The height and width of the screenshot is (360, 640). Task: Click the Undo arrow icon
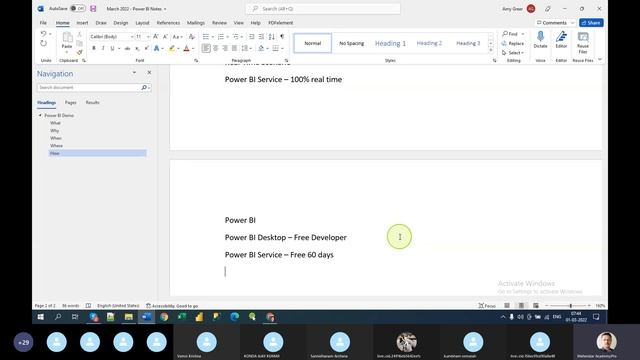pos(43,34)
